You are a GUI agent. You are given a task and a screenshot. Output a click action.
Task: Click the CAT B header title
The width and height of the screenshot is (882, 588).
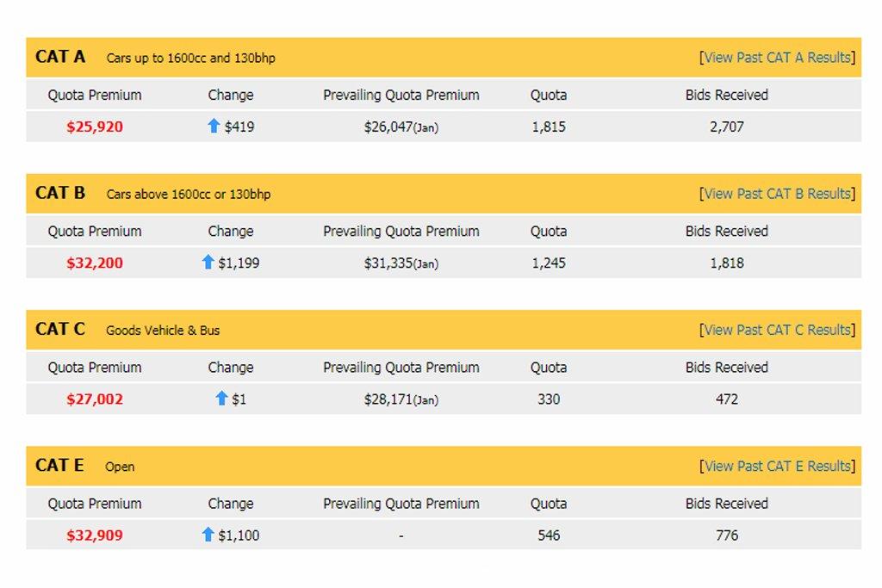tap(60, 193)
